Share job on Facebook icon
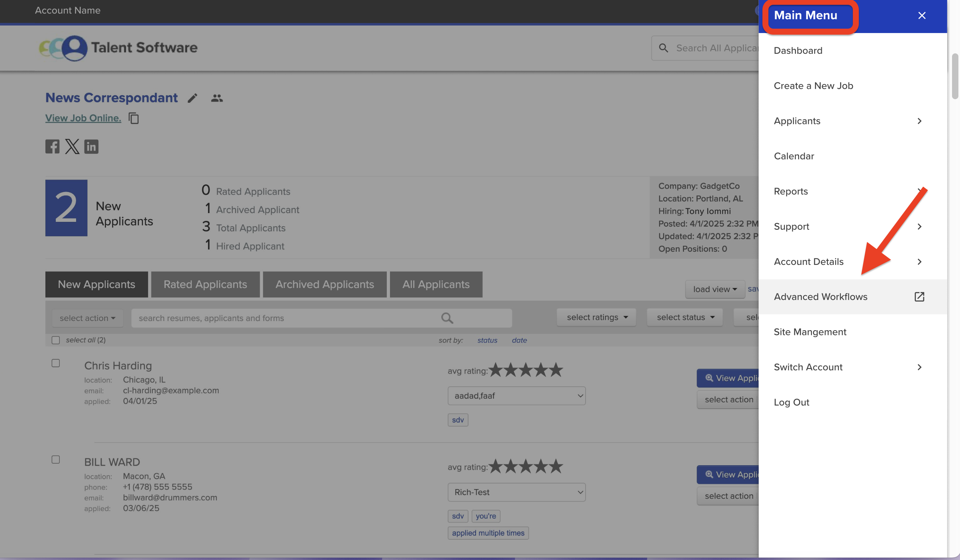This screenshot has height=560, width=960. pos(52,147)
